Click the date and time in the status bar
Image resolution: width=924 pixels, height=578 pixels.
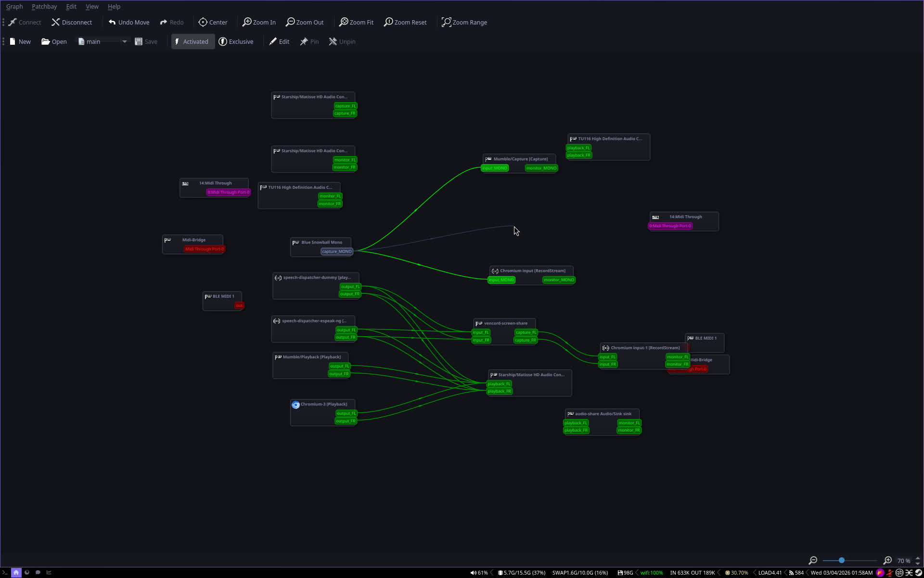[x=842, y=573]
